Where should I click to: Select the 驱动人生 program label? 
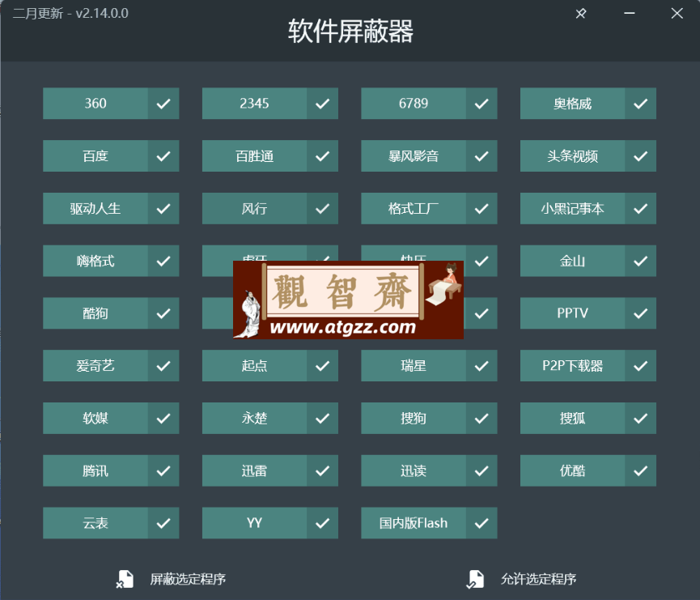[x=95, y=208]
